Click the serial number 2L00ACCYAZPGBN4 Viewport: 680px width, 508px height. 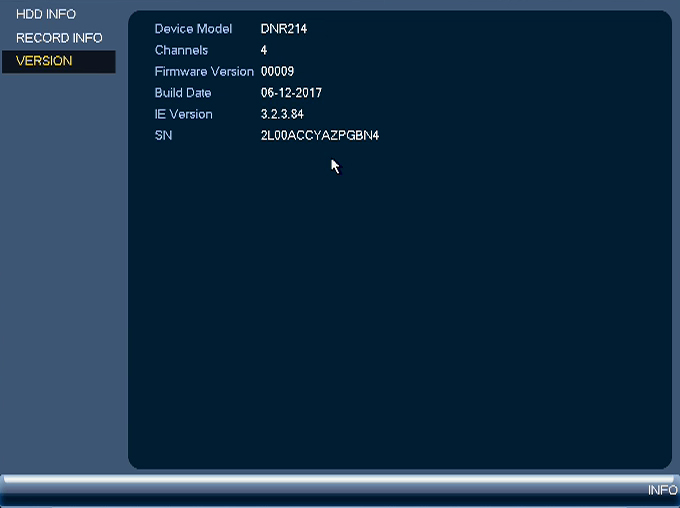point(320,135)
